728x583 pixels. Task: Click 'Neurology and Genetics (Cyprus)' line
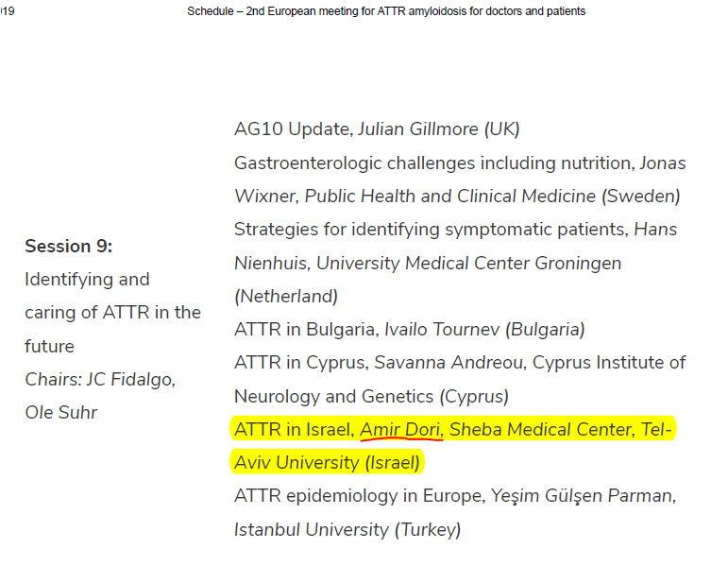coord(371,397)
